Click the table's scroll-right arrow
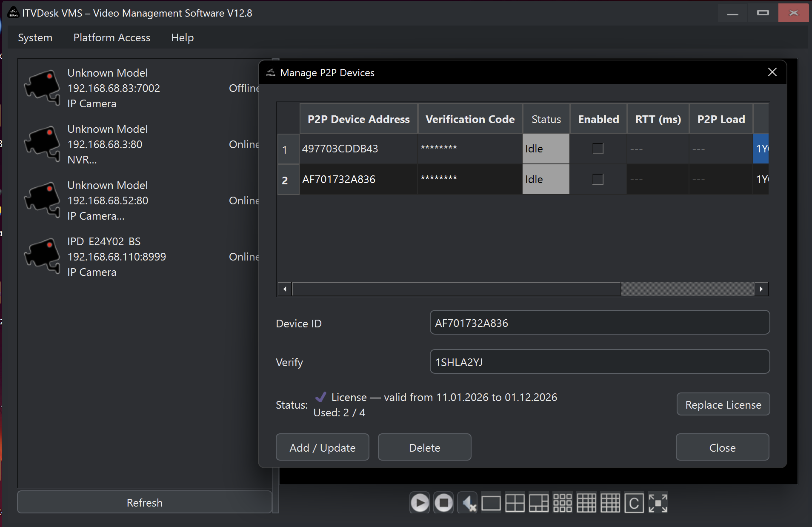The height and width of the screenshot is (527, 812). tap(761, 289)
